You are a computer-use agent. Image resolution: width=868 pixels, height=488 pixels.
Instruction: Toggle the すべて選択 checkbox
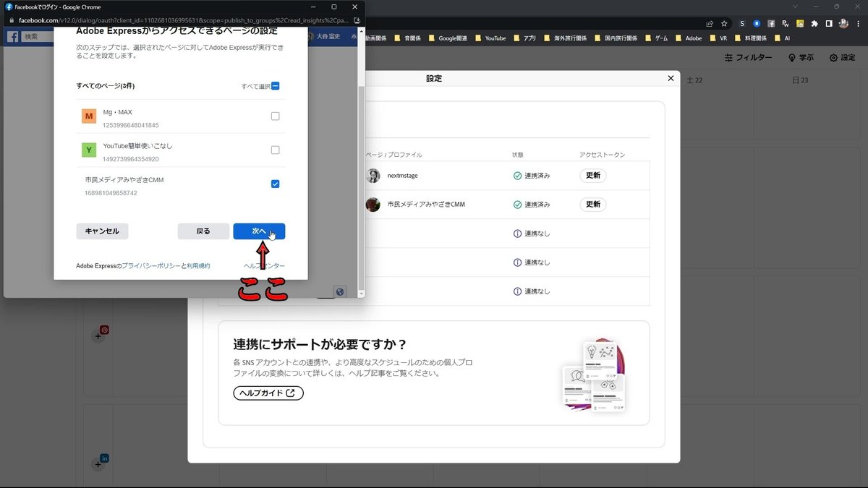pyautogui.click(x=275, y=86)
